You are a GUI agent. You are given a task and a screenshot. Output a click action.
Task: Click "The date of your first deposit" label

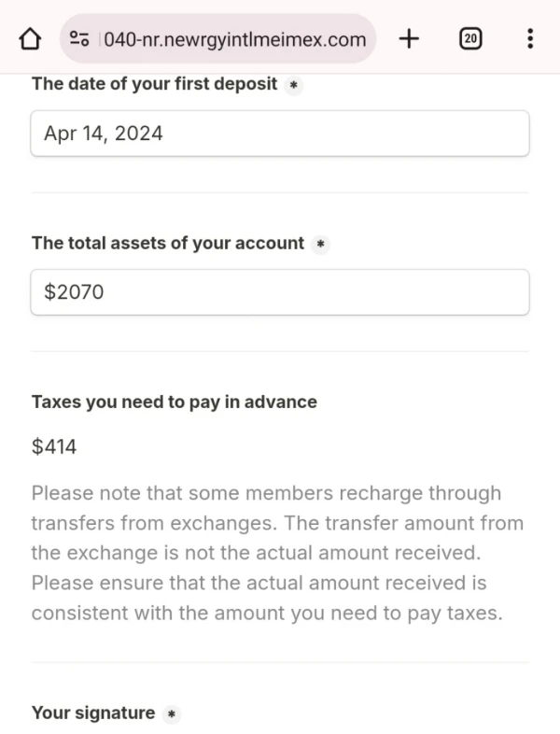click(x=154, y=84)
